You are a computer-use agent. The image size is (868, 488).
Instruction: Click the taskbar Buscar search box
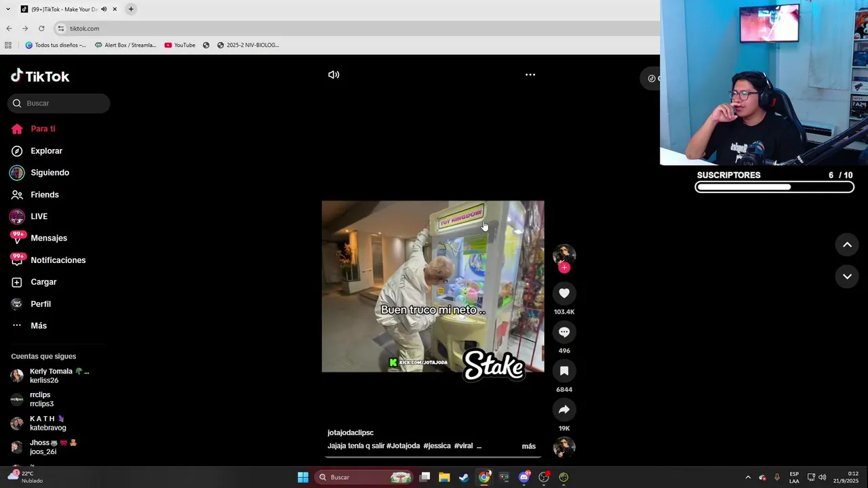click(365, 477)
